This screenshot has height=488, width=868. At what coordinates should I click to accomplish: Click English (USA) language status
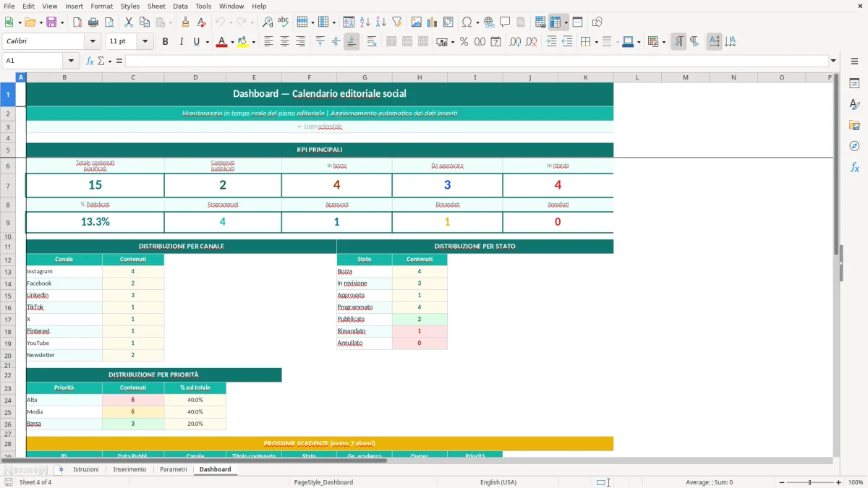click(498, 482)
